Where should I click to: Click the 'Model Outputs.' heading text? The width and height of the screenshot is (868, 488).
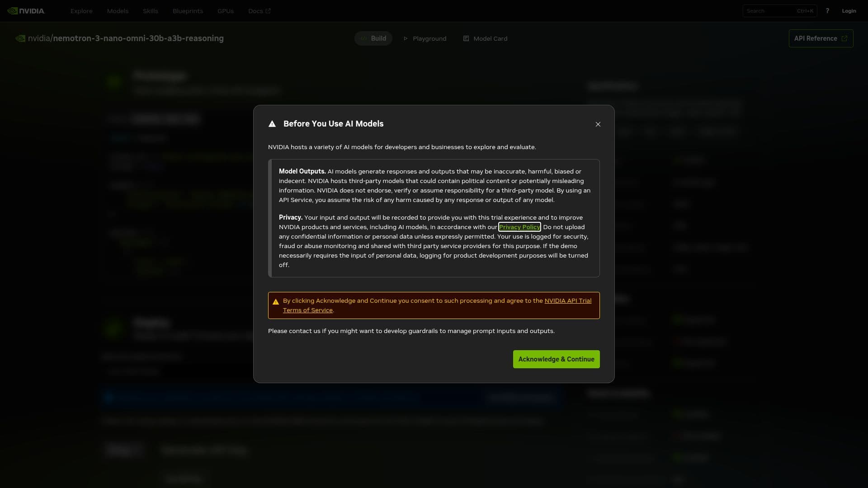pos(302,171)
